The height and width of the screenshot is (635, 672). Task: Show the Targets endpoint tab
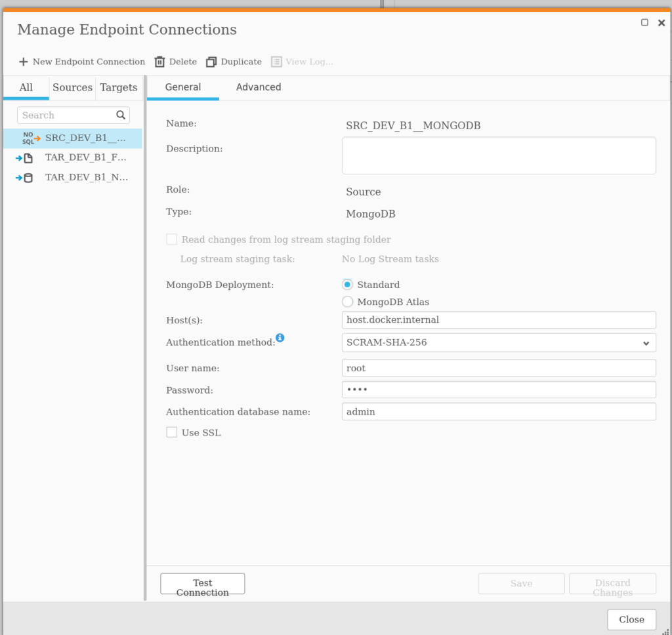(x=119, y=87)
